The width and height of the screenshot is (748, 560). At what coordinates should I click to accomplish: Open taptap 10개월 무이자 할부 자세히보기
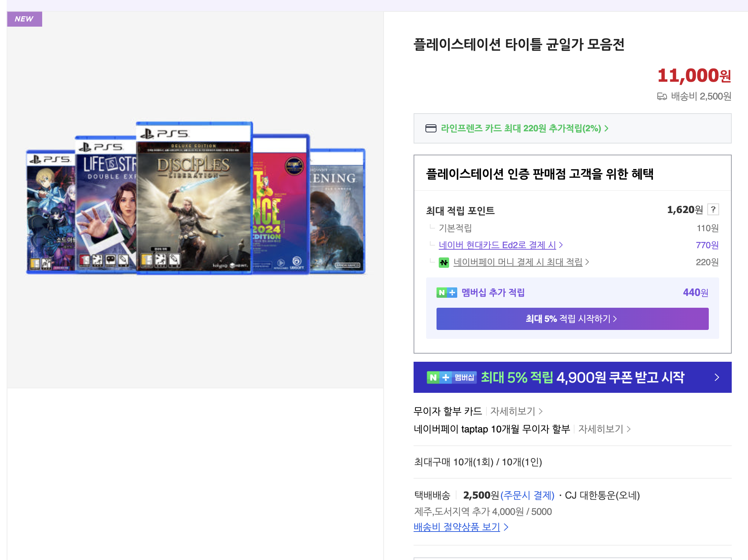(x=604, y=429)
